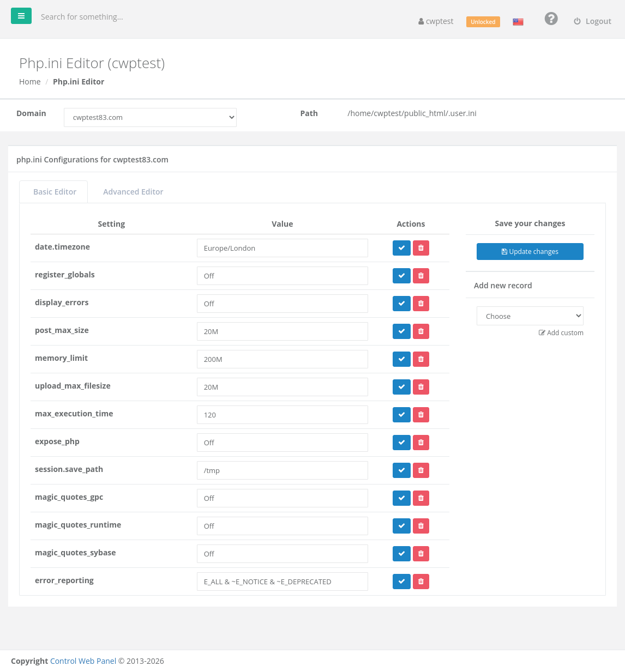
Task: Delete magic_quotes_sybase record
Action: 421,554
